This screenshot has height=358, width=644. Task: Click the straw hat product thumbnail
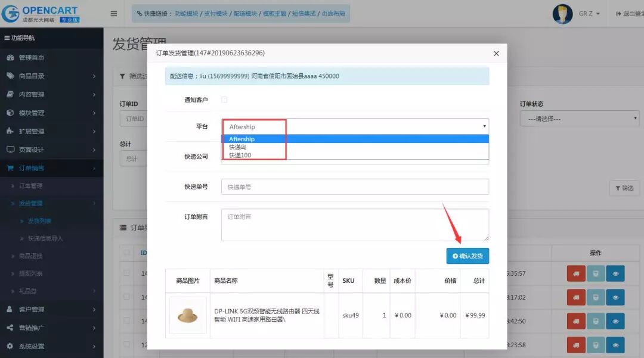188,315
